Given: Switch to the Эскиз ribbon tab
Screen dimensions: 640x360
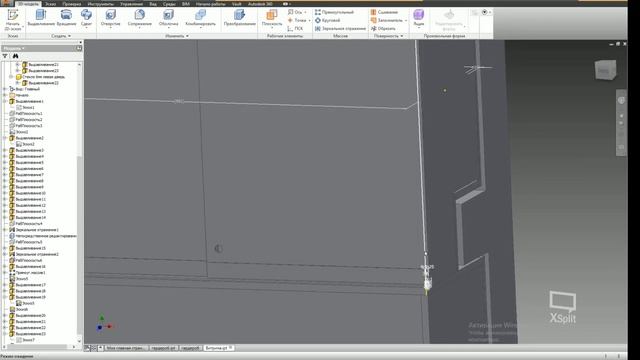Looking at the screenshot, I should pyautogui.click(x=50, y=4).
